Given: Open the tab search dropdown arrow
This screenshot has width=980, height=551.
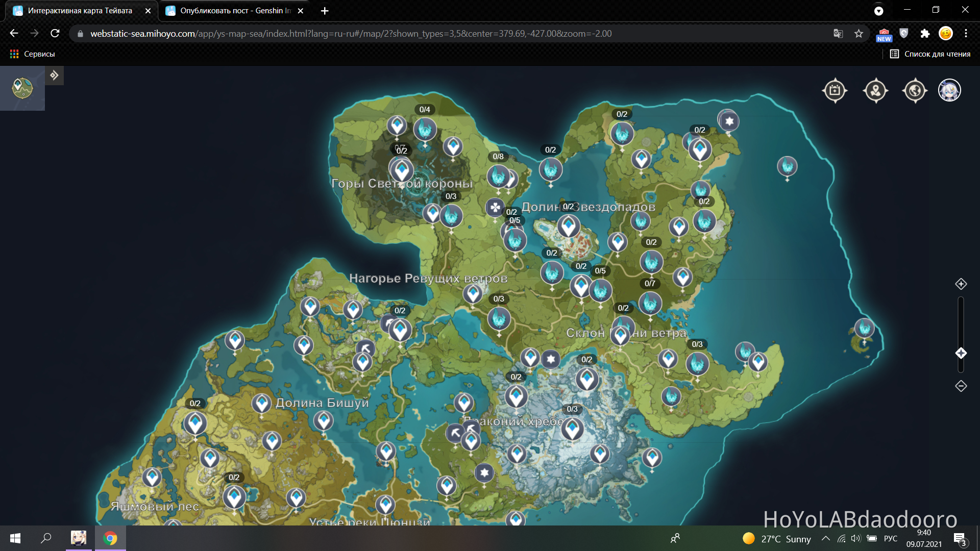Looking at the screenshot, I should [878, 11].
